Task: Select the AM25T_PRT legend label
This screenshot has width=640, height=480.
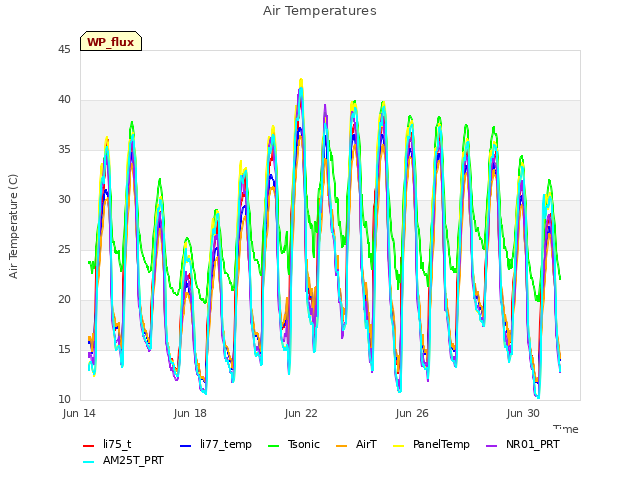Action: (x=133, y=460)
